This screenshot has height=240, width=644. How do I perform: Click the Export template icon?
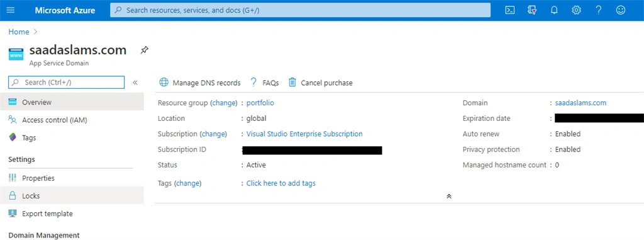(x=13, y=214)
